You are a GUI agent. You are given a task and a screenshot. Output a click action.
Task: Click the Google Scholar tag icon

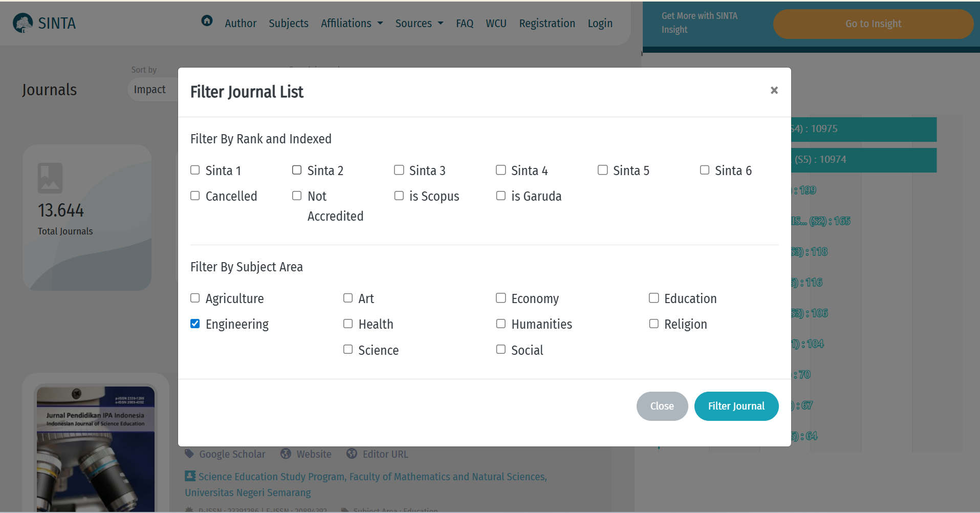coord(189,454)
